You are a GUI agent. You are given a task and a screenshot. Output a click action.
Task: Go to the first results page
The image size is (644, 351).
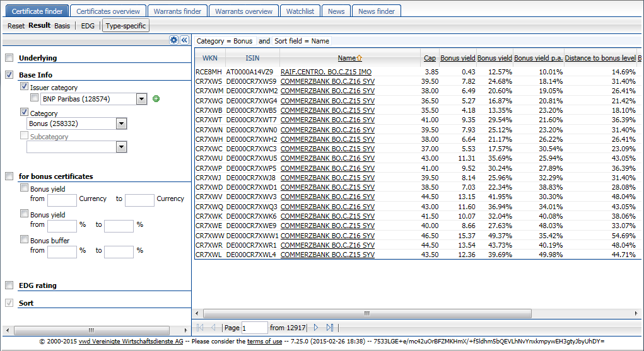point(200,328)
